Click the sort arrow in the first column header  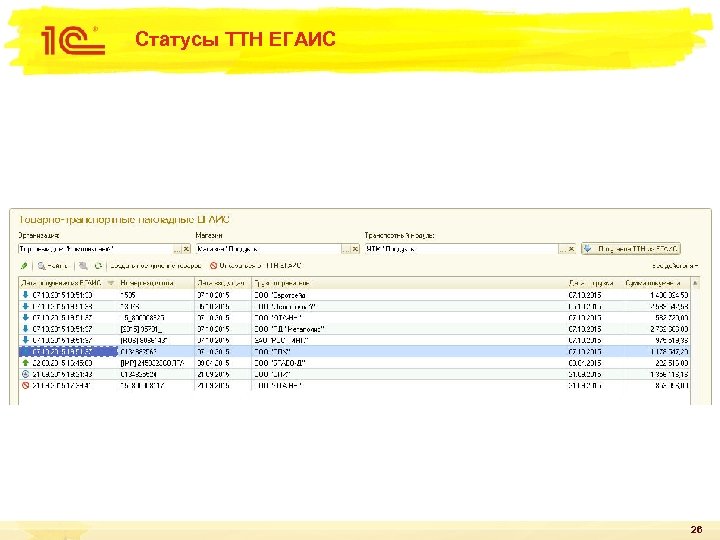click(x=111, y=283)
